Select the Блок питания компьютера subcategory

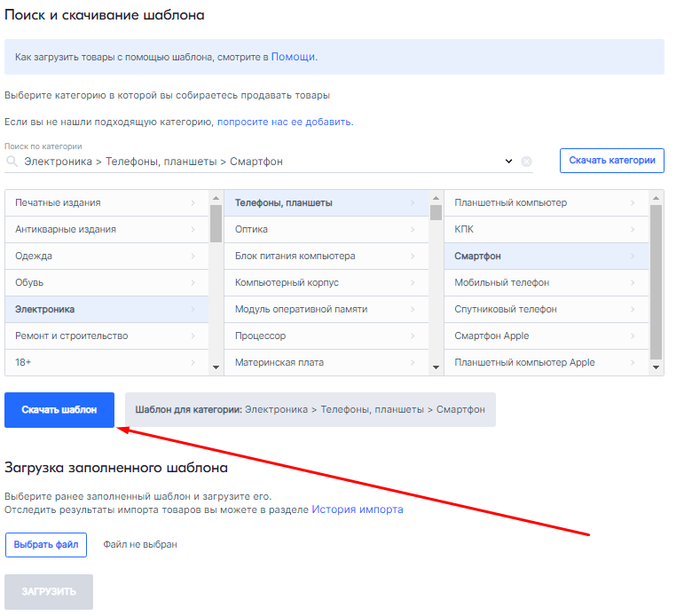(326, 257)
